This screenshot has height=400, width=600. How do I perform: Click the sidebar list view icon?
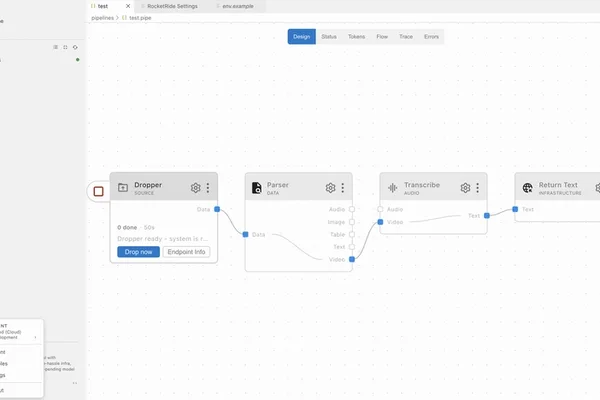tap(55, 47)
